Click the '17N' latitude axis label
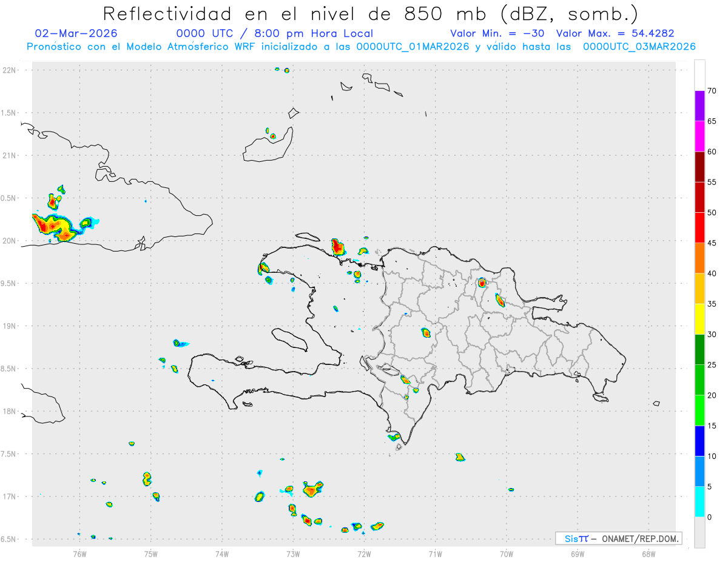The width and height of the screenshot is (728, 562). 10,497
